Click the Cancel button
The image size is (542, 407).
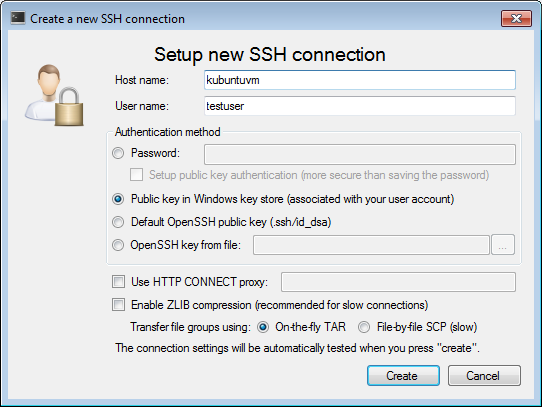coord(484,376)
